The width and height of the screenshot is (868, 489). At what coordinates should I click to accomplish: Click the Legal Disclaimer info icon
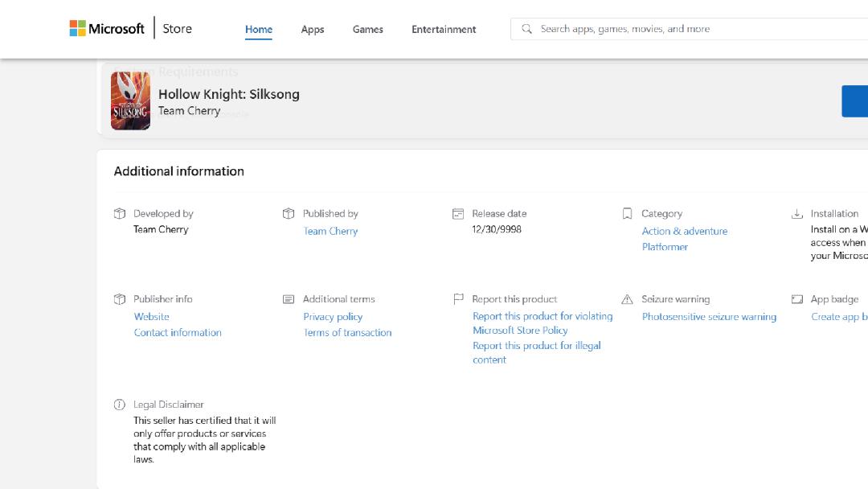click(120, 405)
